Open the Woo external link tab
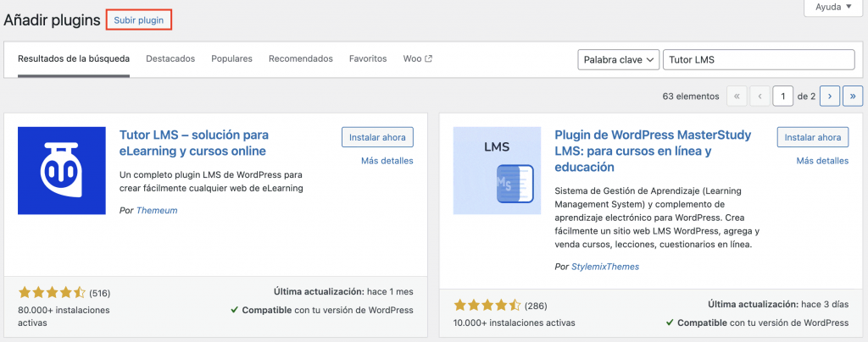The height and width of the screenshot is (342, 868). (x=418, y=58)
